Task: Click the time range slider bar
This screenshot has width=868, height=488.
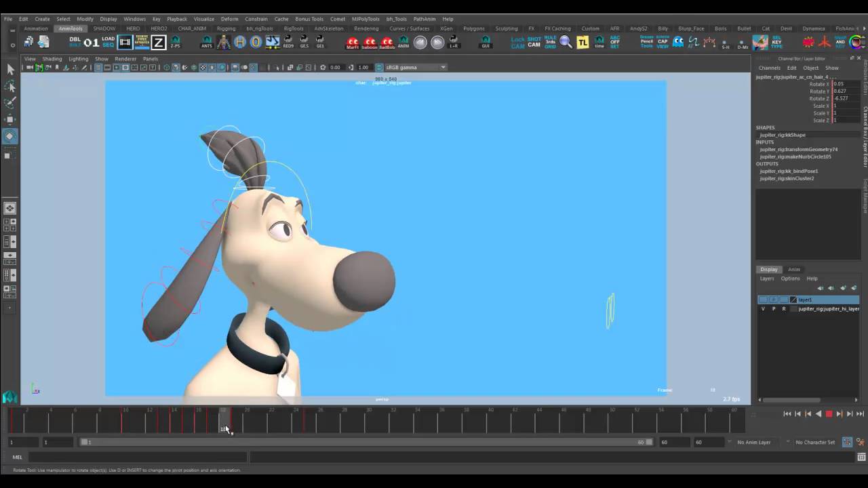Action: coord(366,442)
